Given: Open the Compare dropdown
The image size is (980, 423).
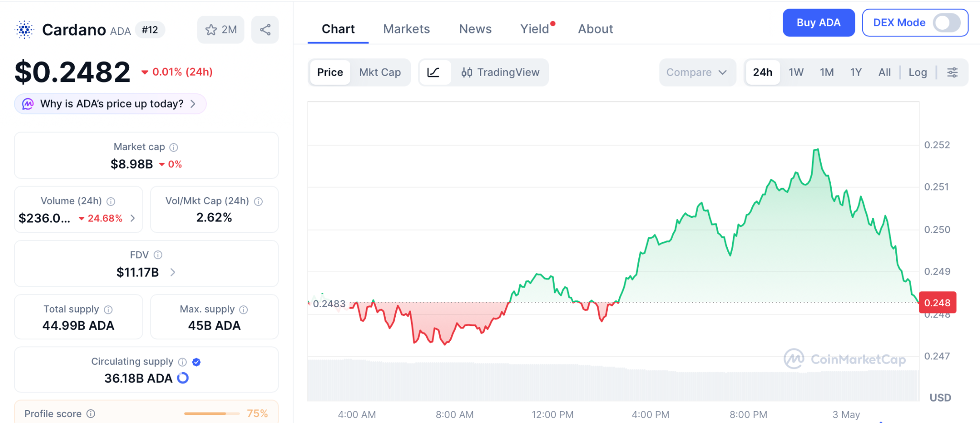Looking at the screenshot, I should (x=697, y=72).
